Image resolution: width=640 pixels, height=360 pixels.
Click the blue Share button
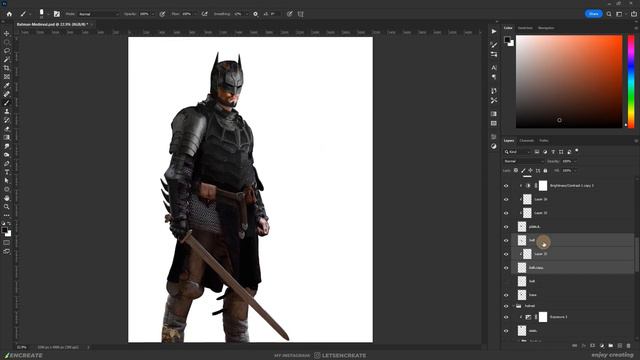593,14
